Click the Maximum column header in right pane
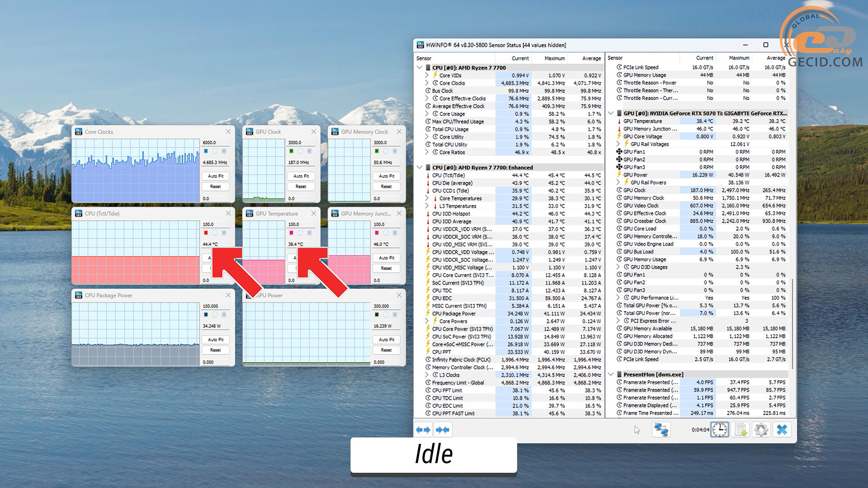The image size is (868, 488). (x=734, y=58)
